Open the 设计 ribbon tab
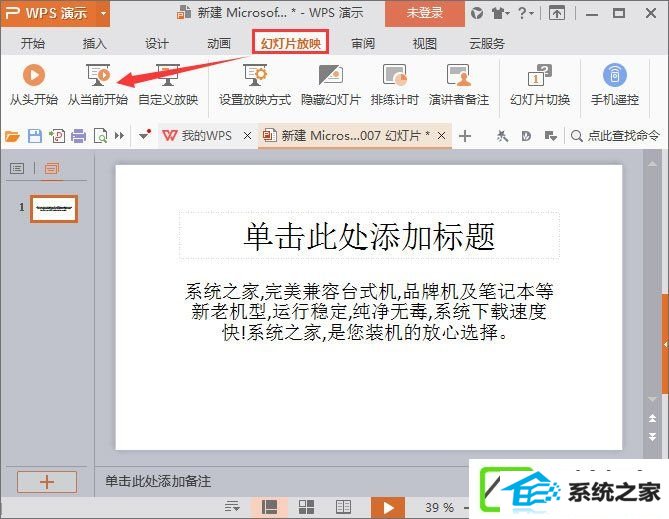Viewport: 669px width, 519px height. point(157,43)
